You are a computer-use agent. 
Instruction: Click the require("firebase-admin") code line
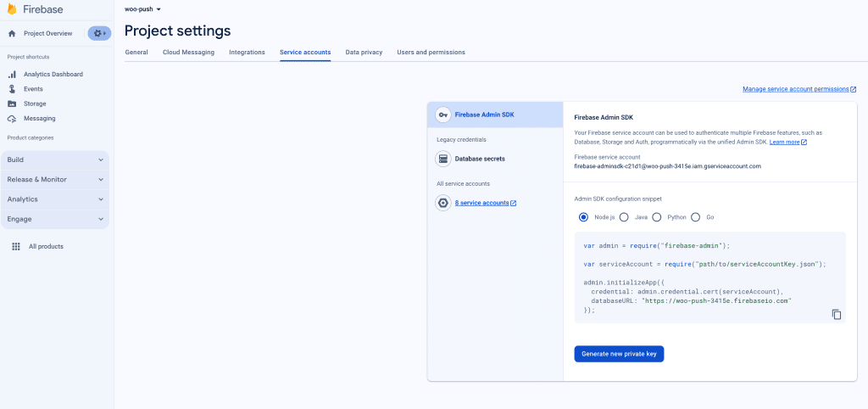tap(657, 245)
